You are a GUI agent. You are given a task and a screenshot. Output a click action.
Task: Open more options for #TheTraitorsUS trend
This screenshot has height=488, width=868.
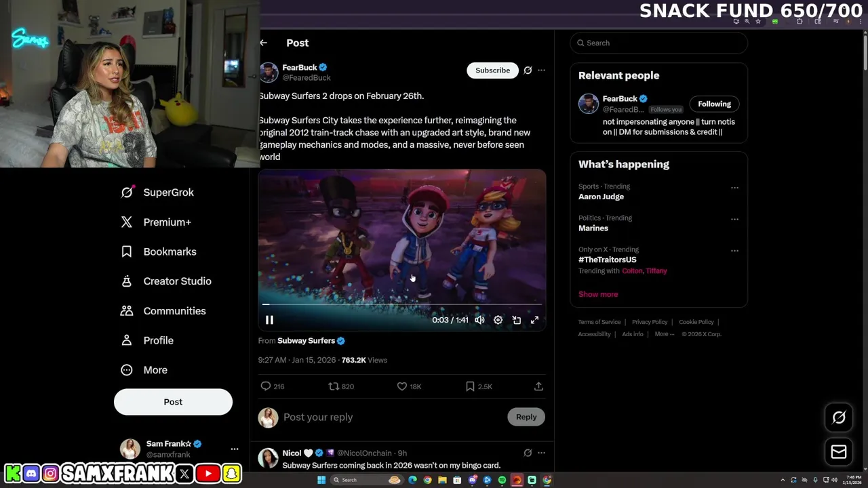pyautogui.click(x=734, y=251)
